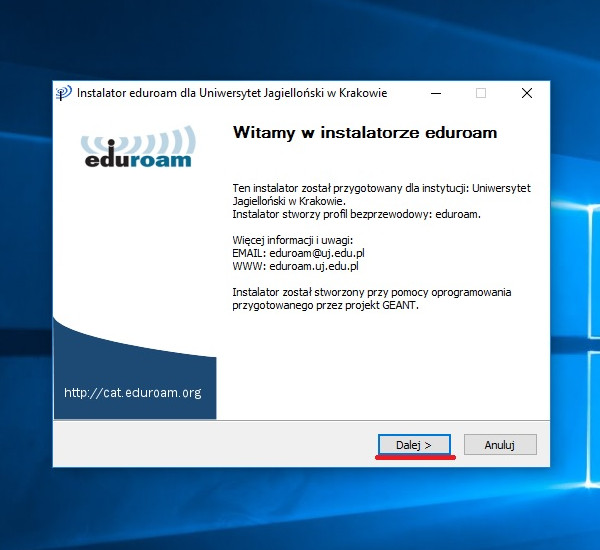The width and height of the screenshot is (600, 550).
Task: Click the http://cat.eduroam.org address
Action: pyautogui.click(x=132, y=393)
